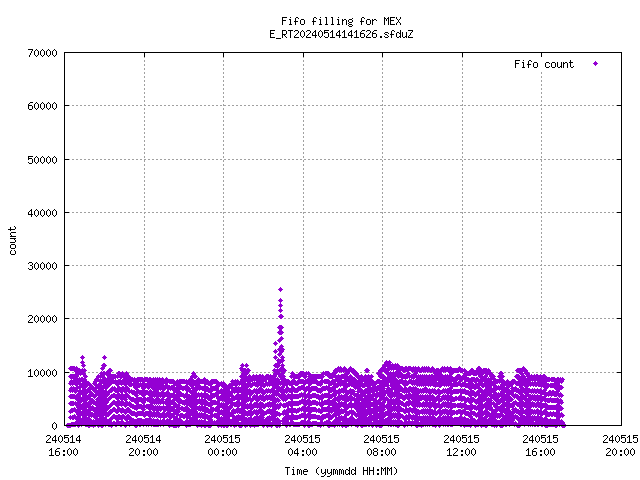Click the '240514 16:00' x-axis label
Viewport: 640px width, 480px height.
click(63, 446)
